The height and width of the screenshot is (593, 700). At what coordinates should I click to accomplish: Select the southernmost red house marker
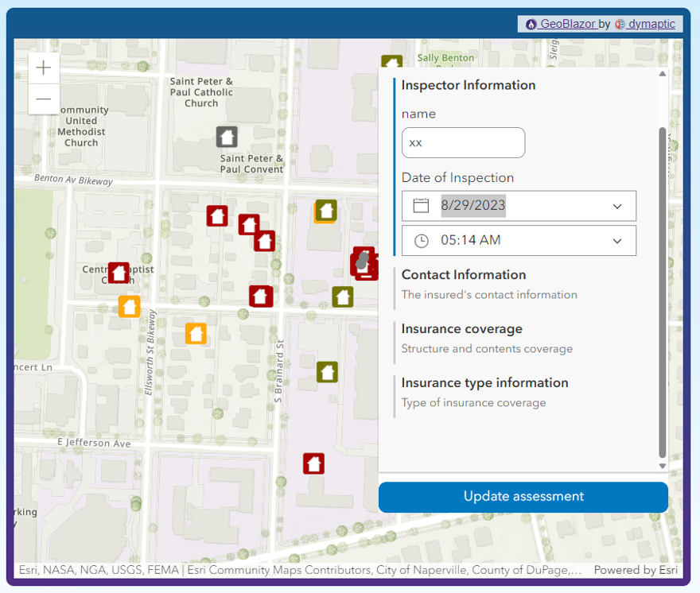pyautogui.click(x=313, y=463)
